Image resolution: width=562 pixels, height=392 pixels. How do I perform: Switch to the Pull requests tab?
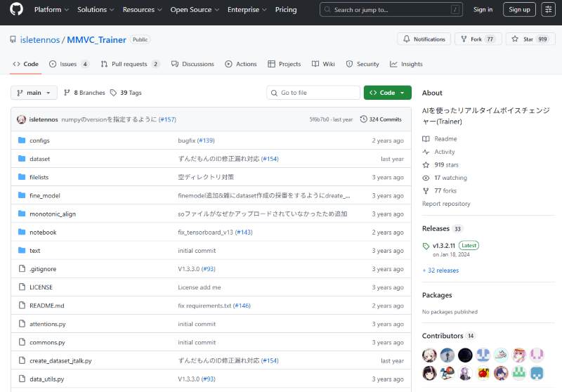130,64
